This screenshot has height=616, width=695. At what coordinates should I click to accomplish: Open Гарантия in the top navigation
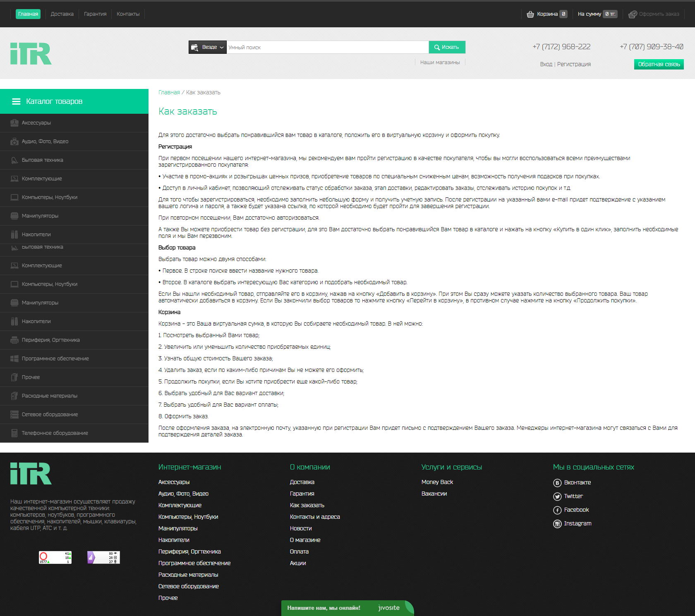tap(95, 14)
